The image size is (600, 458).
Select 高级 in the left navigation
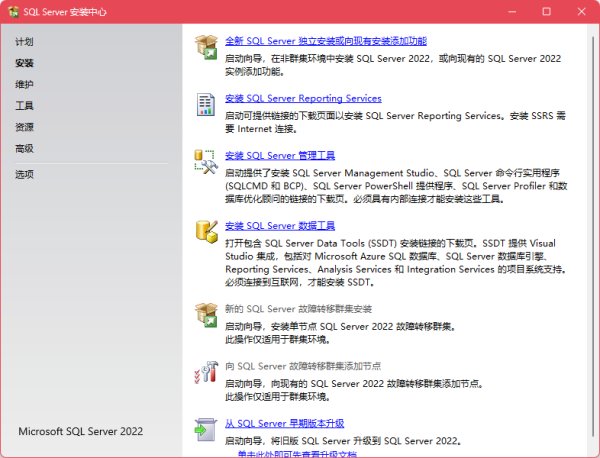(24, 148)
